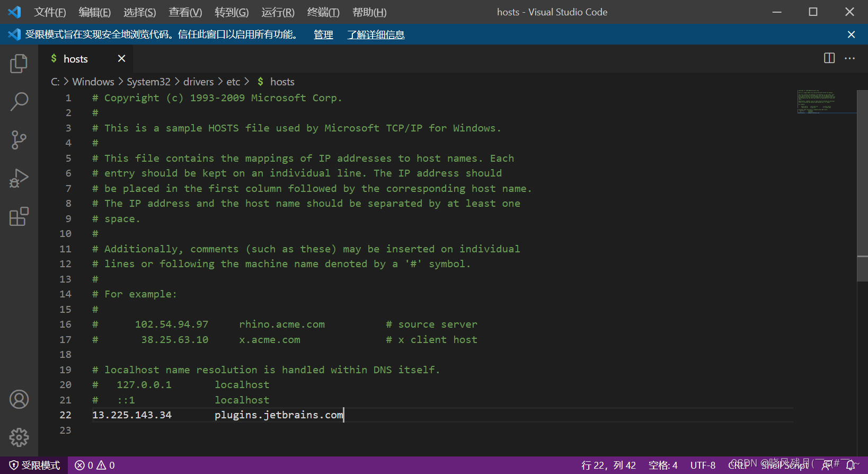Open the Search view in activity bar
Viewport: 868px width, 474px height.
(x=19, y=102)
